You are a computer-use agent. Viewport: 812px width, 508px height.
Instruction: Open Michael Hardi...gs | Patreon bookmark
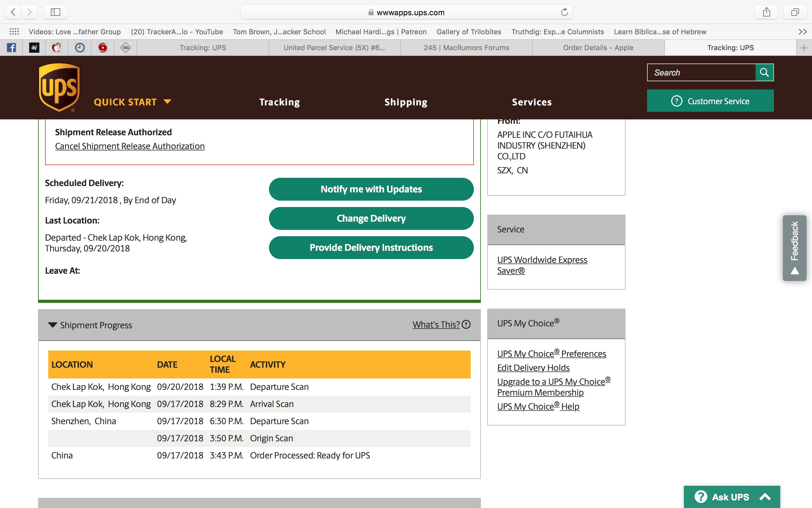[x=381, y=31]
